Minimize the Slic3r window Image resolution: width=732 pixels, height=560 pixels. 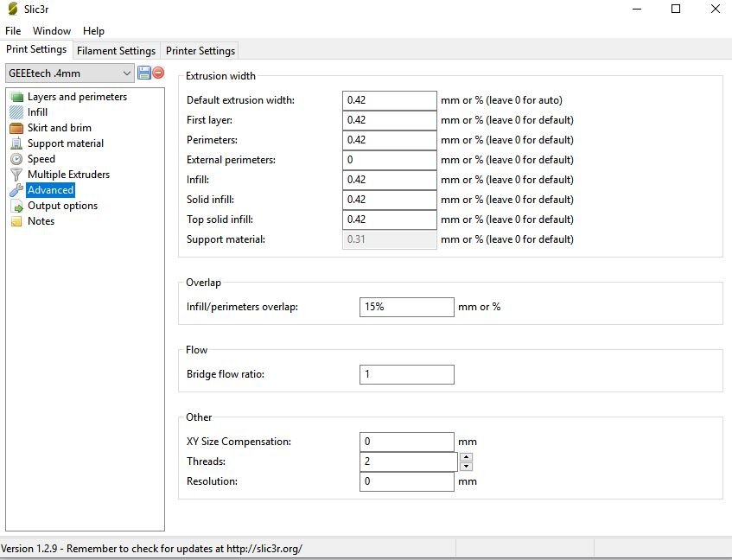tap(637, 9)
